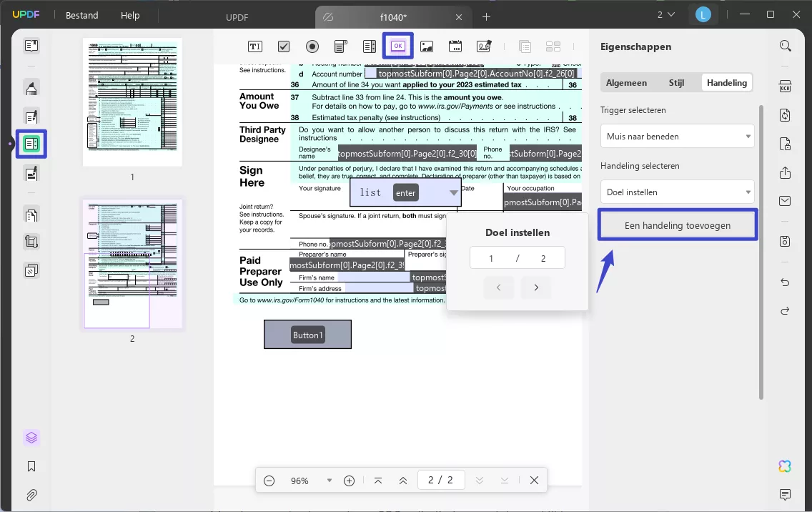Image resolution: width=812 pixels, height=512 pixels.
Task: Select page 2 thumbnail
Action: (132, 264)
